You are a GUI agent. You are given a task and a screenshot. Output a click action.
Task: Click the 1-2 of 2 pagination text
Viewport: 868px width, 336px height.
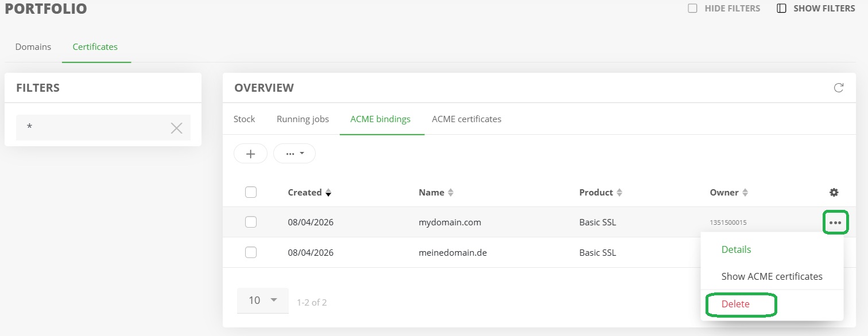pos(312,302)
